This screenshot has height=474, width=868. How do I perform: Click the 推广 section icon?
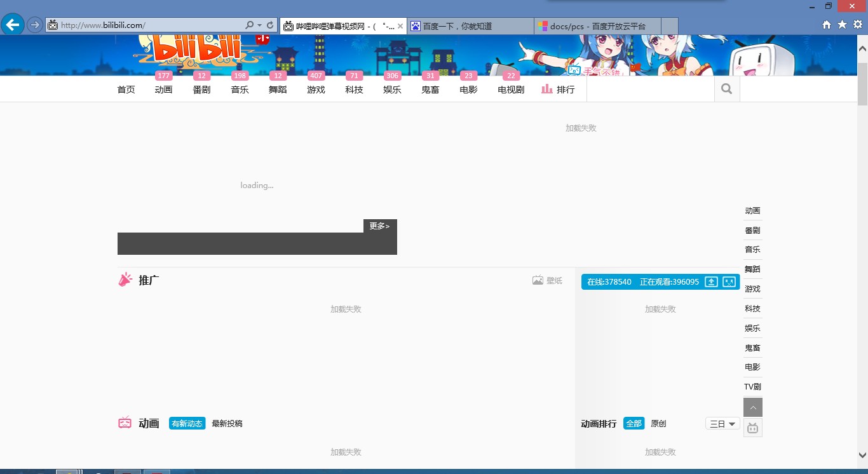pos(125,280)
